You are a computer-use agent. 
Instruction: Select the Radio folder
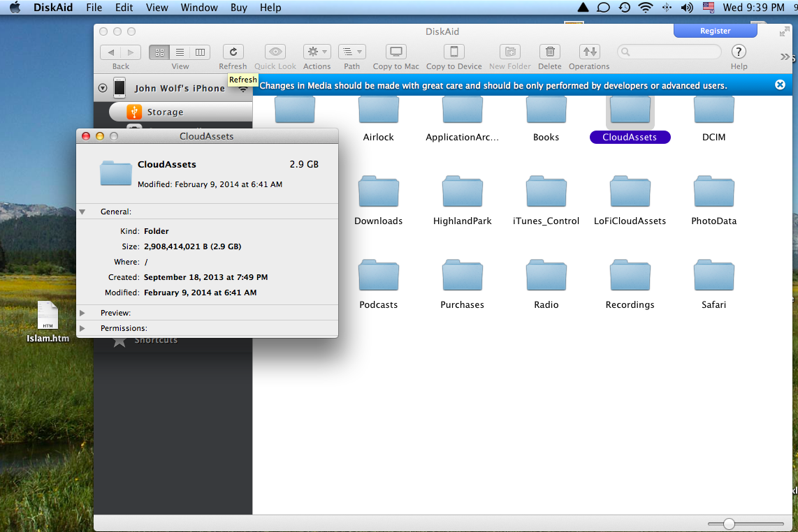pyautogui.click(x=546, y=285)
